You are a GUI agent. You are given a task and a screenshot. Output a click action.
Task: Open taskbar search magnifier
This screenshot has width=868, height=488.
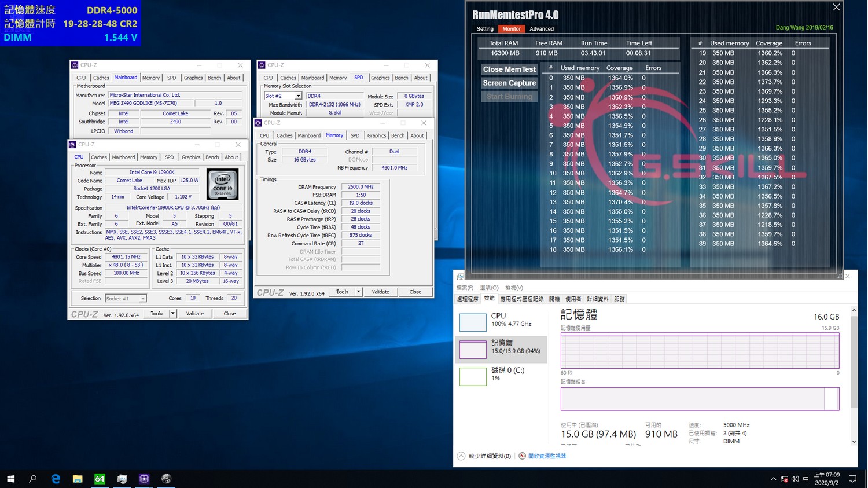33,479
